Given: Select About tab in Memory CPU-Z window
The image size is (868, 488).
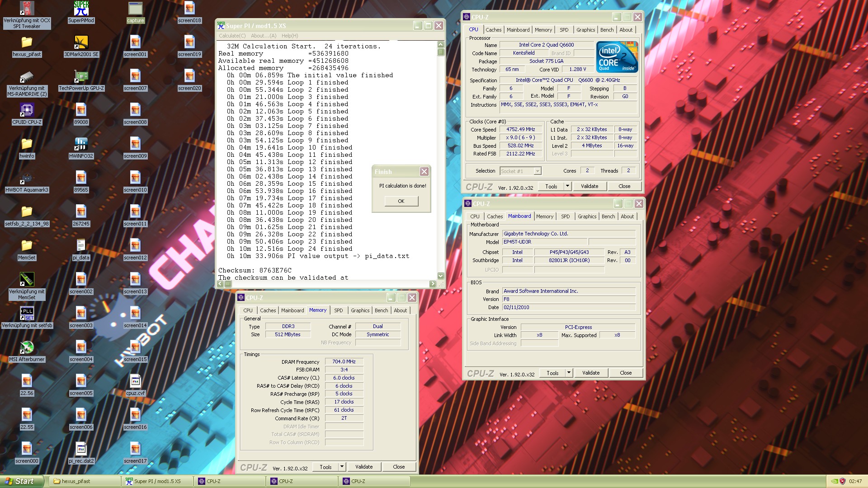Looking at the screenshot, I should [400, 310].
